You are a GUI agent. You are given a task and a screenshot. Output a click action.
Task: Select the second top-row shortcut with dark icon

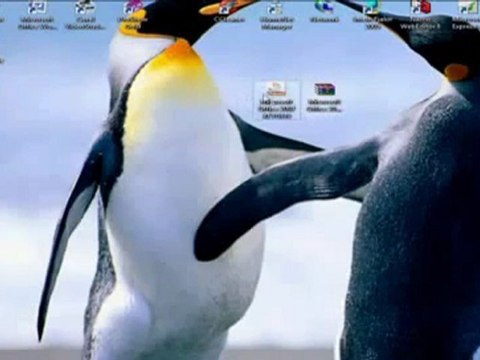click(x=85, y=15)
